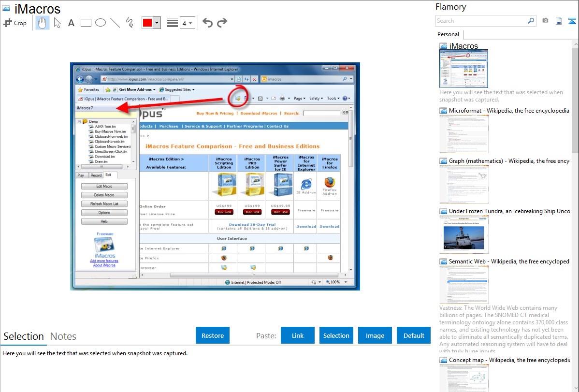Viewport: 579px width, 392px height.
Task: Select the text annotation tool
Action: [x=71, y=23]
